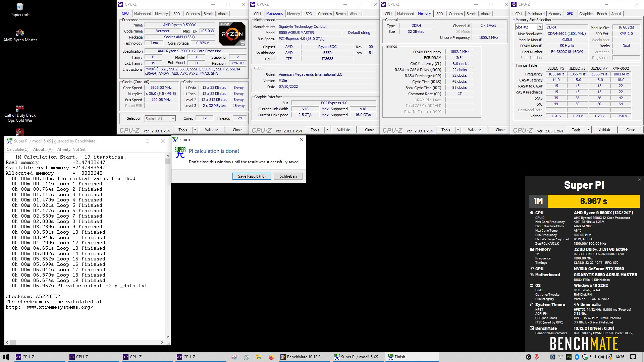The width and height of the screenshot is (644, 362).
Task: Click Tools button in CPU-Z SPD window
Action: [576, 130]
